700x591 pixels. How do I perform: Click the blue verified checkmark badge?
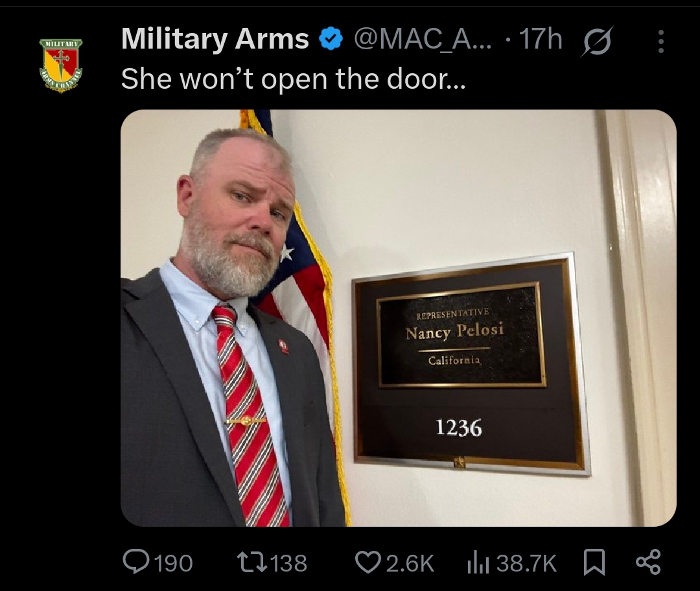331,39
